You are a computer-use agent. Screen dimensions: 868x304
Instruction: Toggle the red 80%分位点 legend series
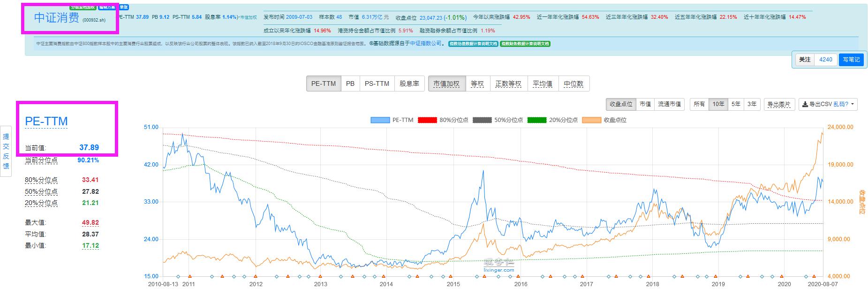(443, 120)
